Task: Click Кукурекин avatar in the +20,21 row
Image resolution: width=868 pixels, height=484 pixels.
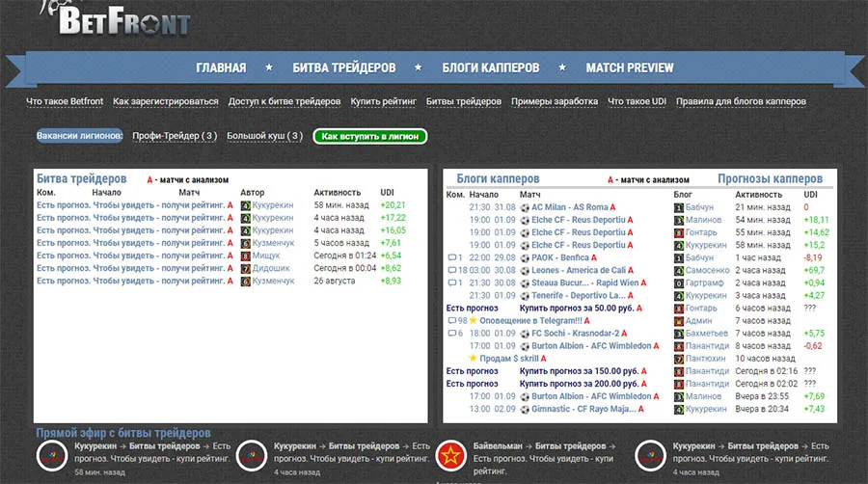Action: 246,205
